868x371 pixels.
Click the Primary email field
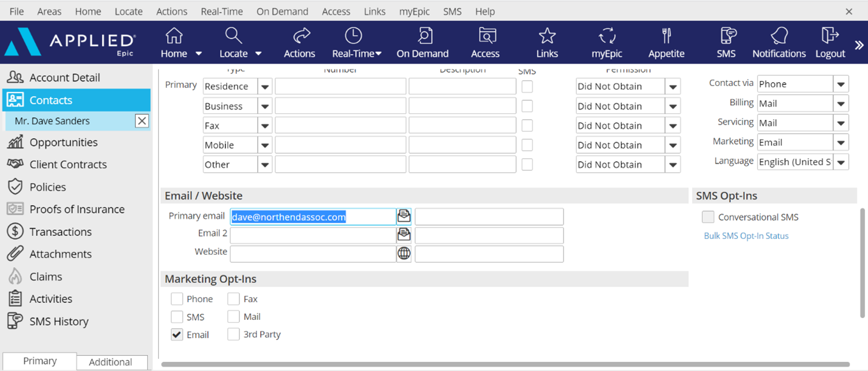pos(313,217)
